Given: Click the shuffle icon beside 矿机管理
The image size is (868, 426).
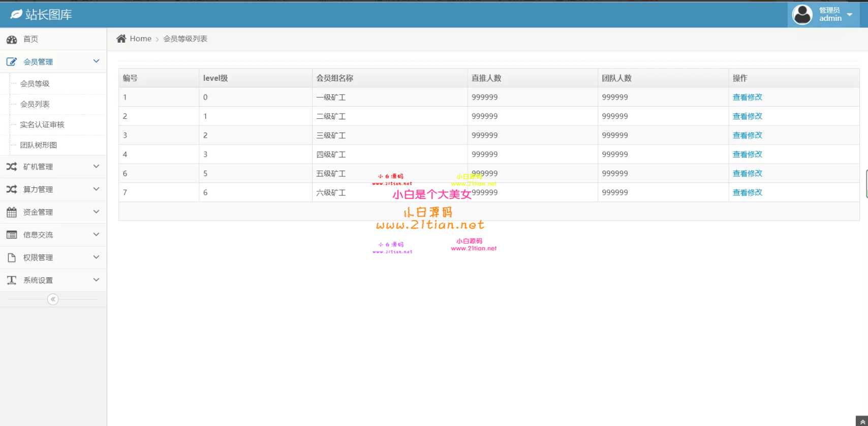Looking at the screenshot, I should tap(12, 167).
